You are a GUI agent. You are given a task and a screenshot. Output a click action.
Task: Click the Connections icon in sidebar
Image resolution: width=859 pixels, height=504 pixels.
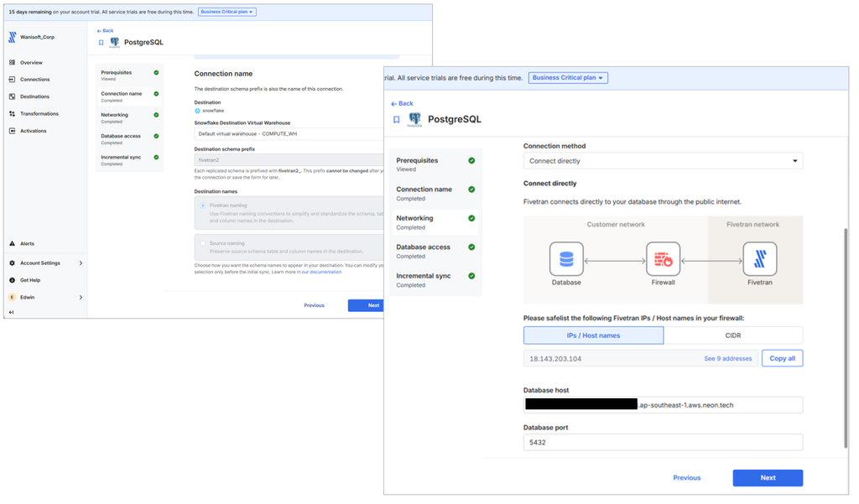(x=12, y=80)
